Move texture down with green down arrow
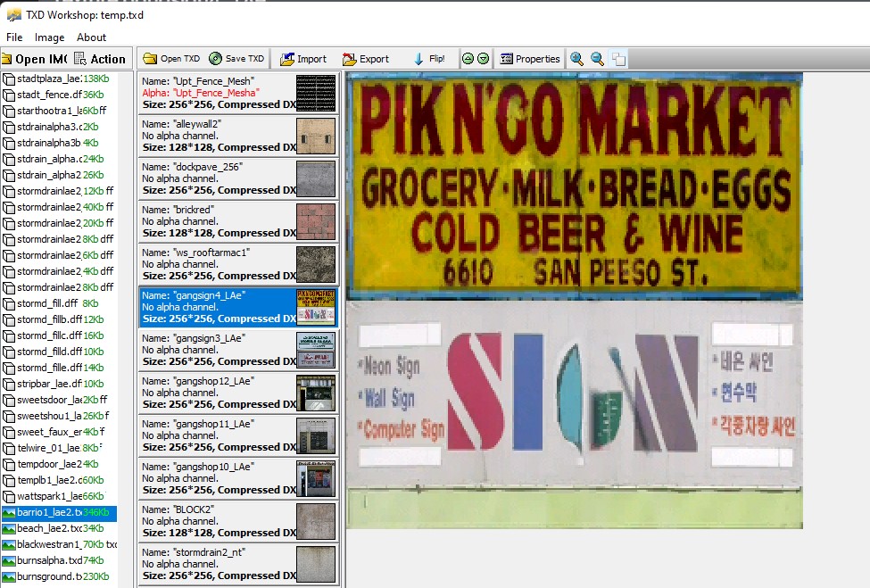 (484, 59)
